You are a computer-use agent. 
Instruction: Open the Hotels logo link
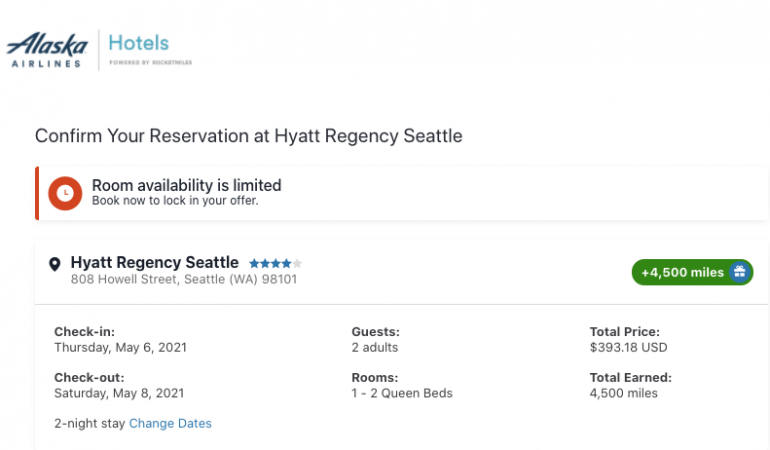click(x=139, y=44)
